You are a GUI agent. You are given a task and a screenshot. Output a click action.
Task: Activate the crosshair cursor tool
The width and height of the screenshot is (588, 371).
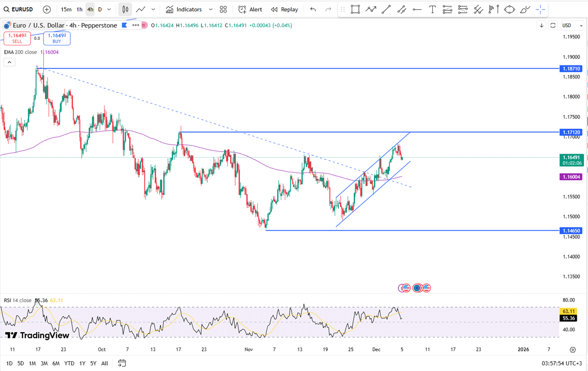coord(541,9)
